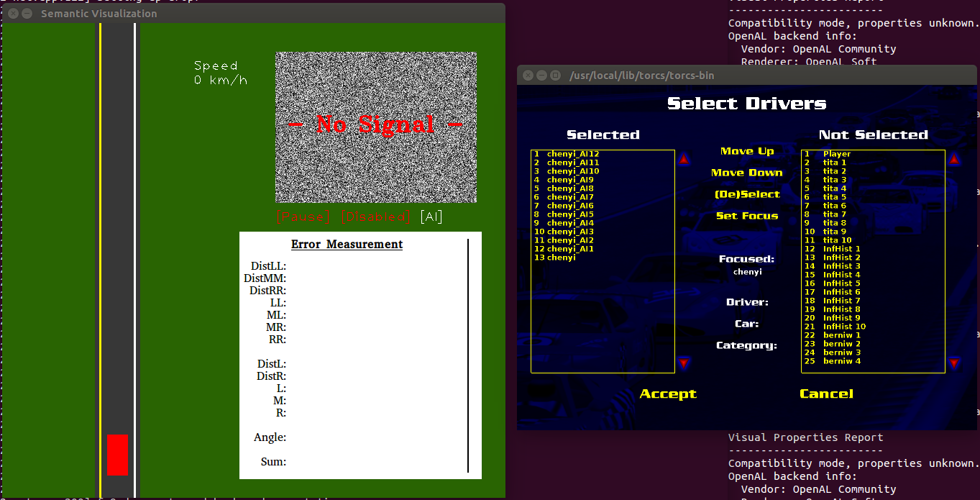The height and width of the screenshot is (500, 980).
Task: Select driver chenyi_AI4 in Selected list
Action: pos(603,223)
